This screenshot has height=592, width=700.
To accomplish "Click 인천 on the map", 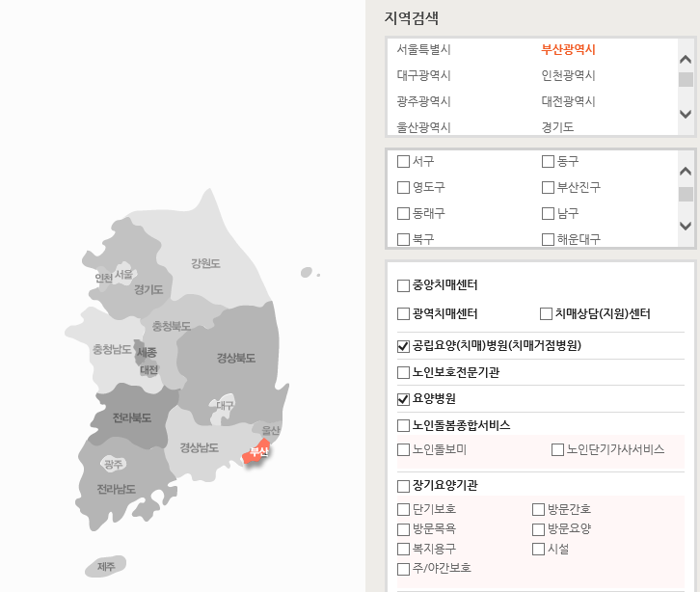I will (x=103, y=278).
